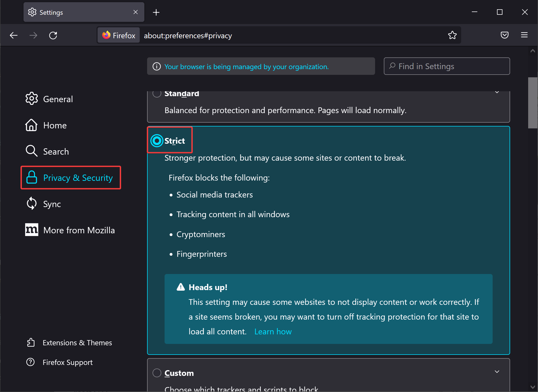The width and height of the screenshot is (538, 392).
Task: Open the Extensions & Themes link
Action: [69, 343]
